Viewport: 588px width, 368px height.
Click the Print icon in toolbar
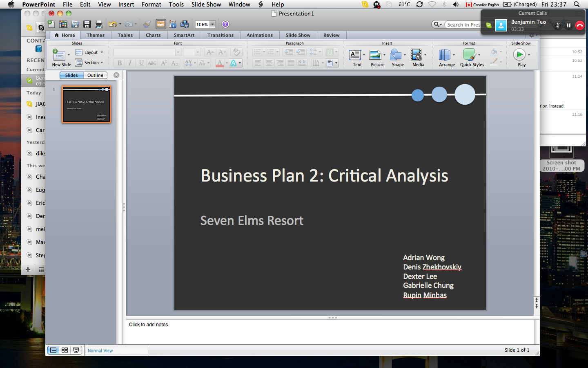point(98,24)
